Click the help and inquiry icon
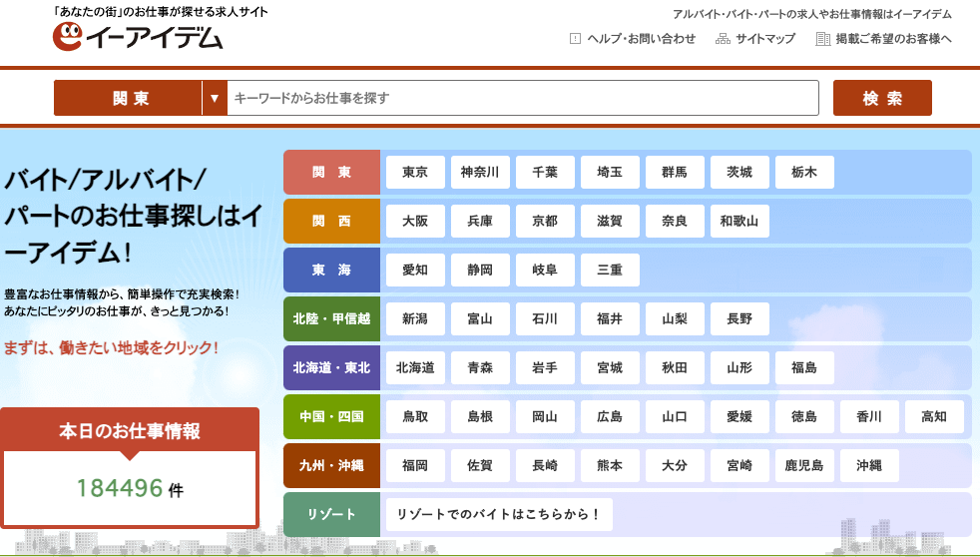This screenshot has width=980, height=557. tap(575, 39)
